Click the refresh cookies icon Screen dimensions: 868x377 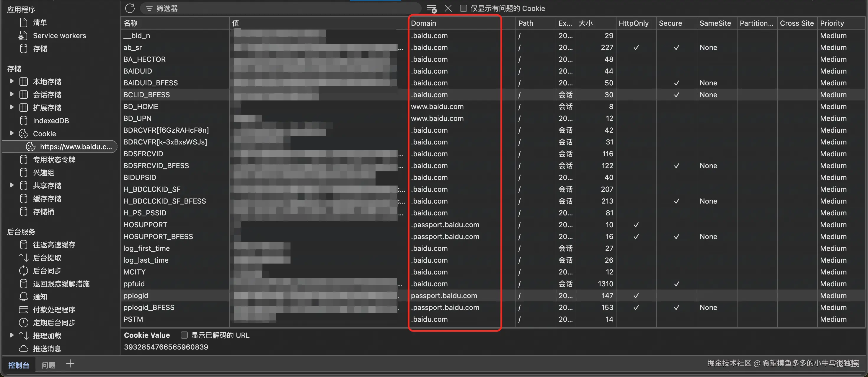tap(130, 9)
